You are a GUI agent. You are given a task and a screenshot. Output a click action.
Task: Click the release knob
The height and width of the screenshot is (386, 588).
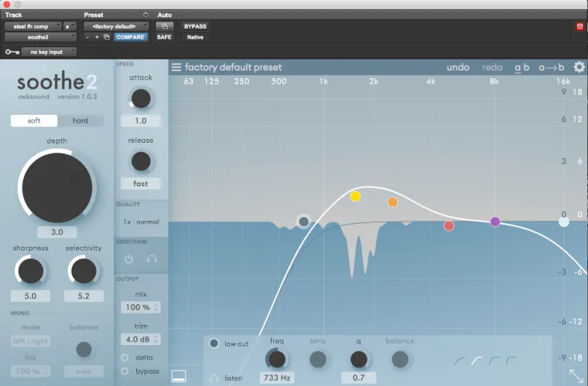point(141,161)
